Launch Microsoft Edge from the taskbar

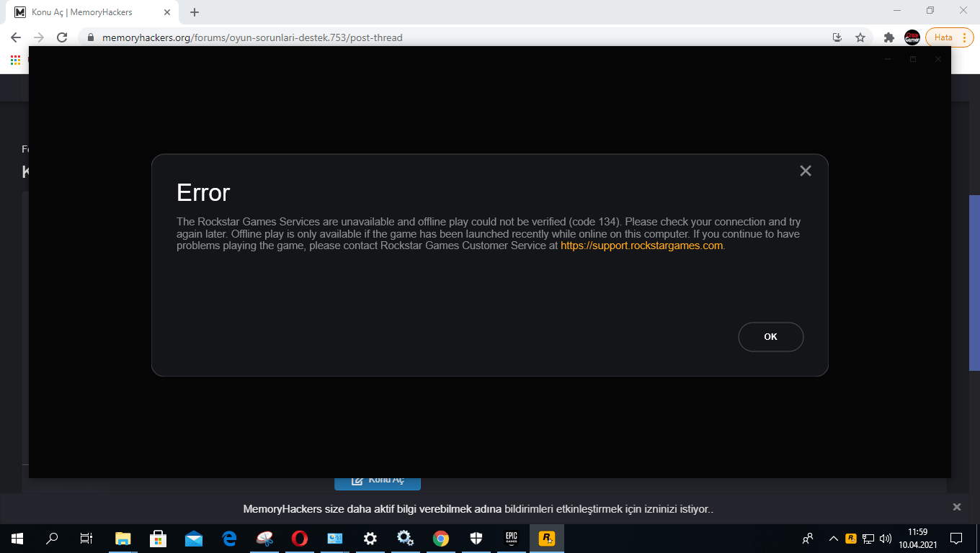pyautogui.click(x=229, y=539)
